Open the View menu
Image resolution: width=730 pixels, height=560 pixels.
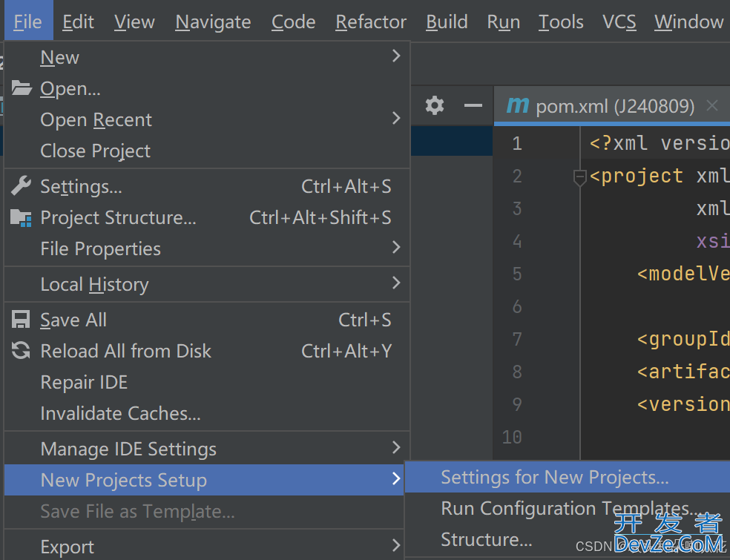pyautogui.click(x=134, y=22)
